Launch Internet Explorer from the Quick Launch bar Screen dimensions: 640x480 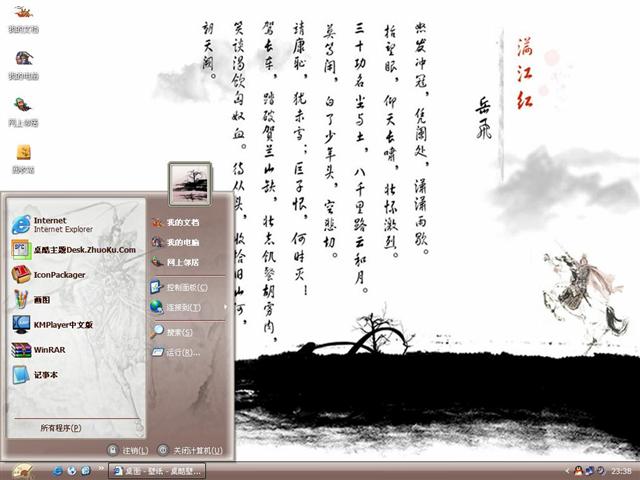[58, 471]
